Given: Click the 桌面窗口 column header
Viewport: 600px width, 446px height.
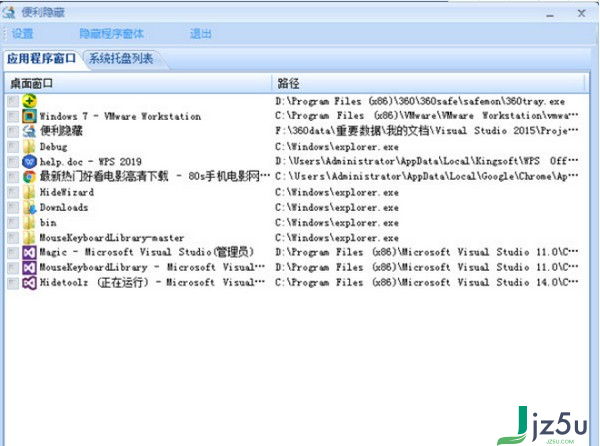Looking at the screenshot, I should point(138,83).
